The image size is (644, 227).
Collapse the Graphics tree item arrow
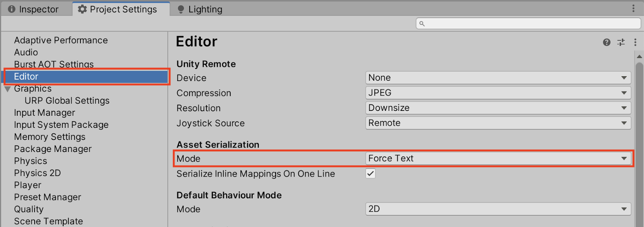pyautogui.click(x=7, y=89)
